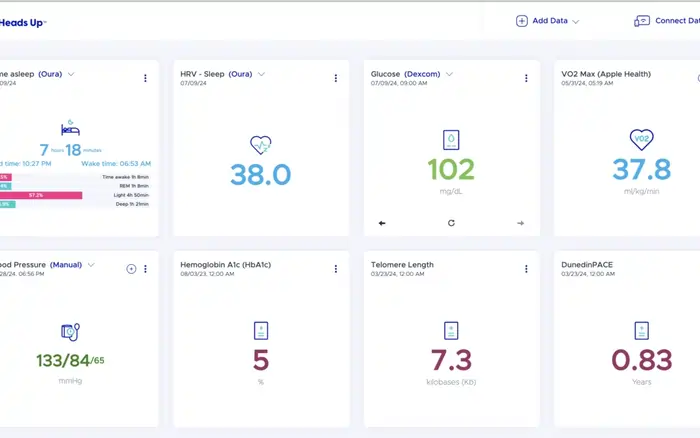
Task: Click the Time awake duration label
Action: click(x=125, y=177)
